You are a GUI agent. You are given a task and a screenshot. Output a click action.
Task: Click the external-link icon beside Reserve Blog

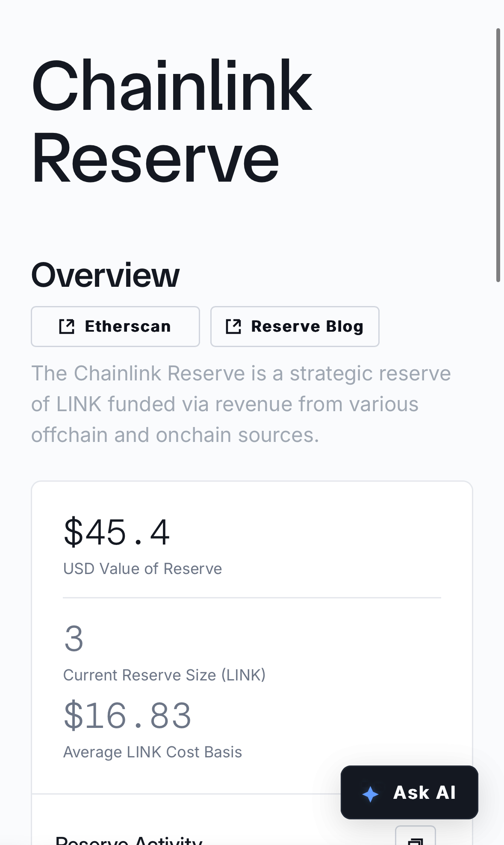click(x=233, y=327)
